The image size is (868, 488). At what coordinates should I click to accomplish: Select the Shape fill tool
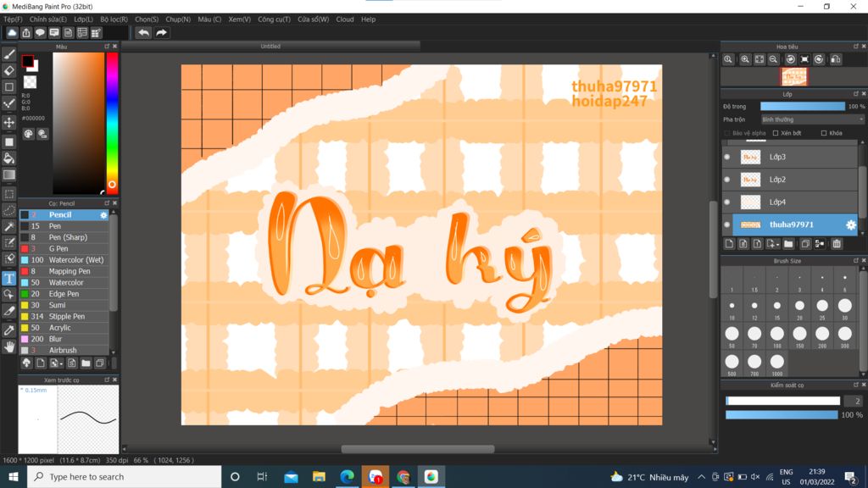click(x=9, y=142)
